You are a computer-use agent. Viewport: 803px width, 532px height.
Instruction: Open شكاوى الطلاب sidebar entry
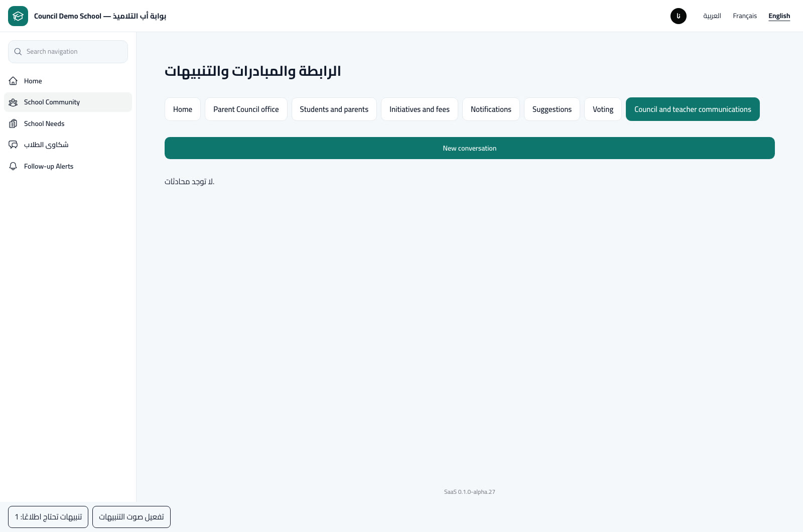tap(68, 145)
